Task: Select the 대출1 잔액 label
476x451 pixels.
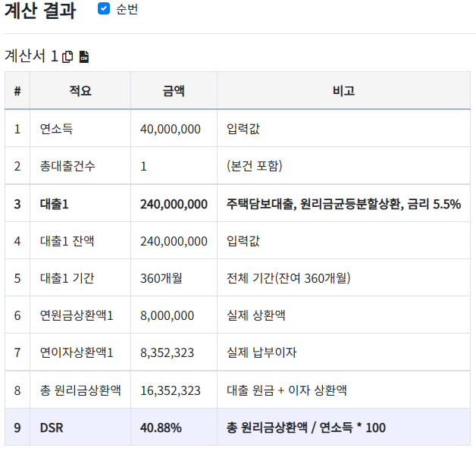Action: click(x=67, y=241)
